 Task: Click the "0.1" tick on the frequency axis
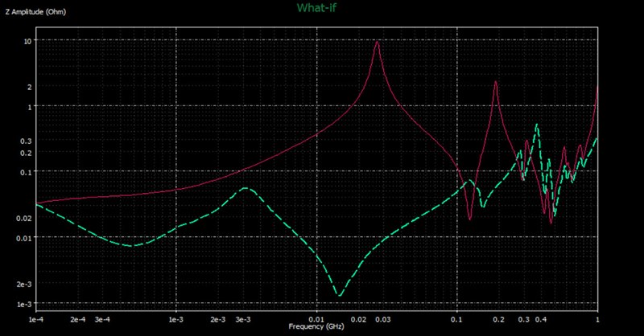pyautogui.click(x=457, y=319)
